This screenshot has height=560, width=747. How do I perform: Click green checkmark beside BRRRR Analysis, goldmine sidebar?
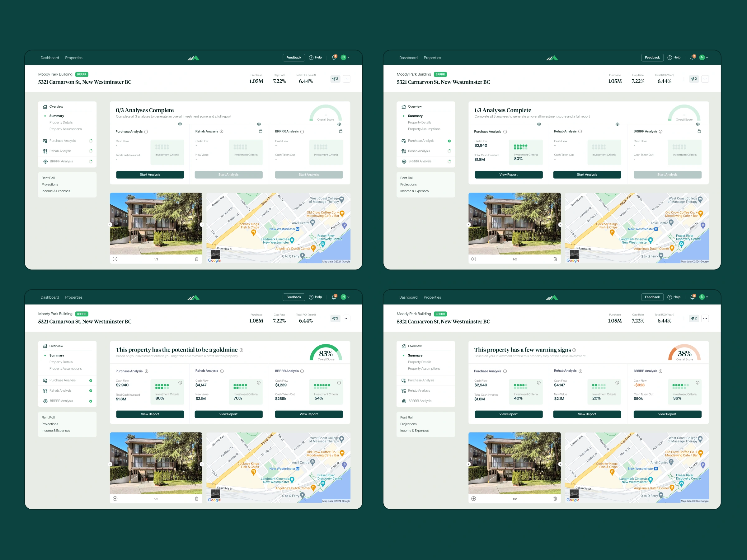tap(91, 401)
